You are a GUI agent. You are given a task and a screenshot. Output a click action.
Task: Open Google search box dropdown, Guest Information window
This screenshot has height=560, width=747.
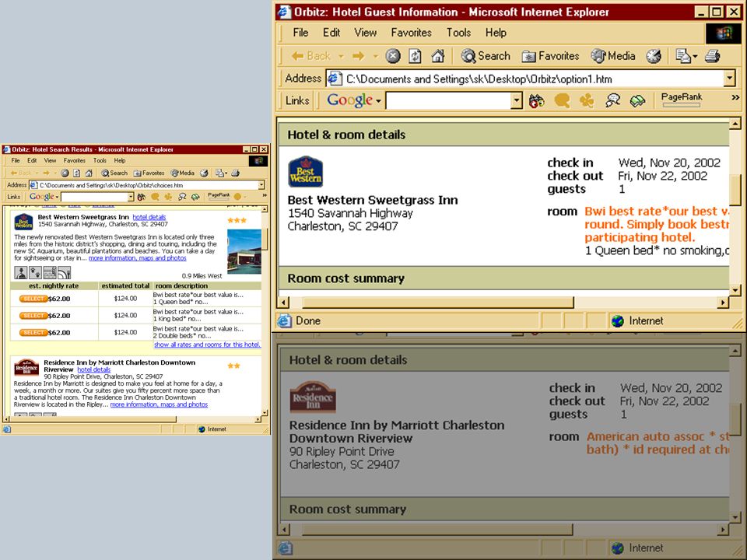click(517, 100)
